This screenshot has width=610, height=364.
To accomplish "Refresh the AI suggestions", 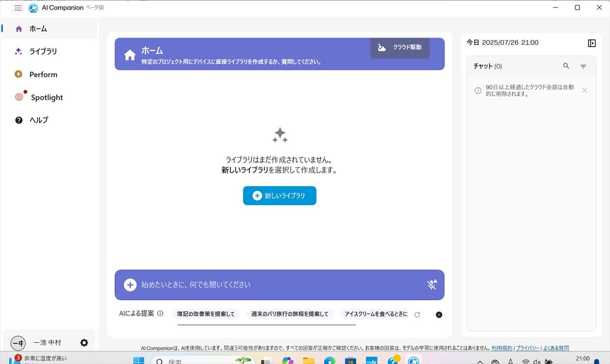I will pyautogui.click(x=417, y=315).
